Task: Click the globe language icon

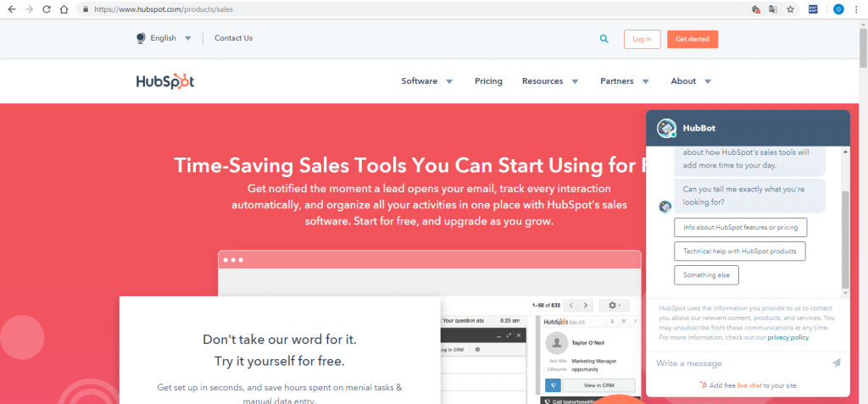Action: click(141, 38)
